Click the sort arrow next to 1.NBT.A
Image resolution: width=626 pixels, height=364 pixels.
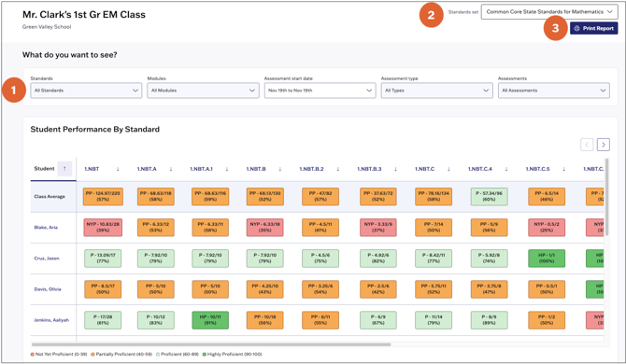tap(171, 169)
